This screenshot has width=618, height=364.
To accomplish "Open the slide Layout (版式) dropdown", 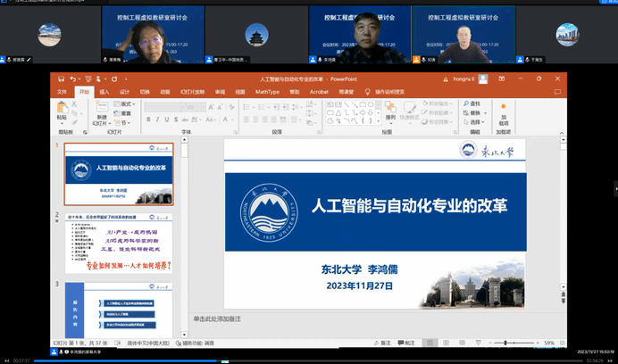I will (x=126, y=104).
